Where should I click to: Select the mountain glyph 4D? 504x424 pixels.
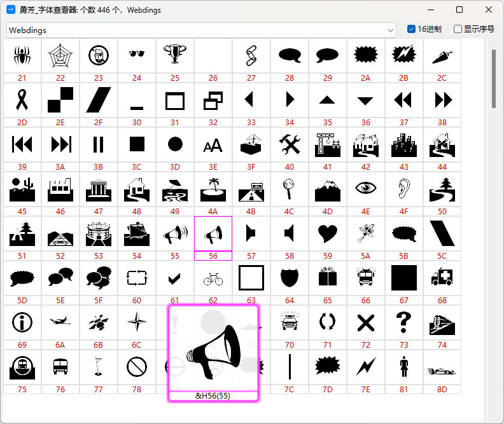tap(328, 191)
